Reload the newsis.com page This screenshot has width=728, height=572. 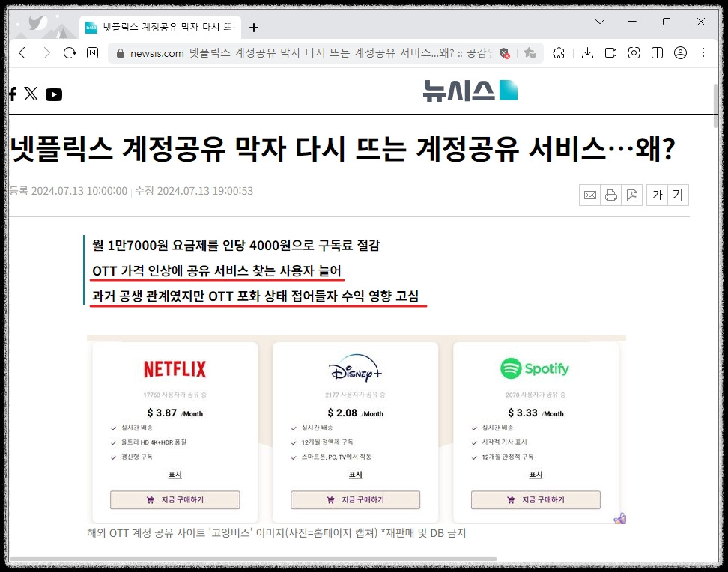point(70,53)
